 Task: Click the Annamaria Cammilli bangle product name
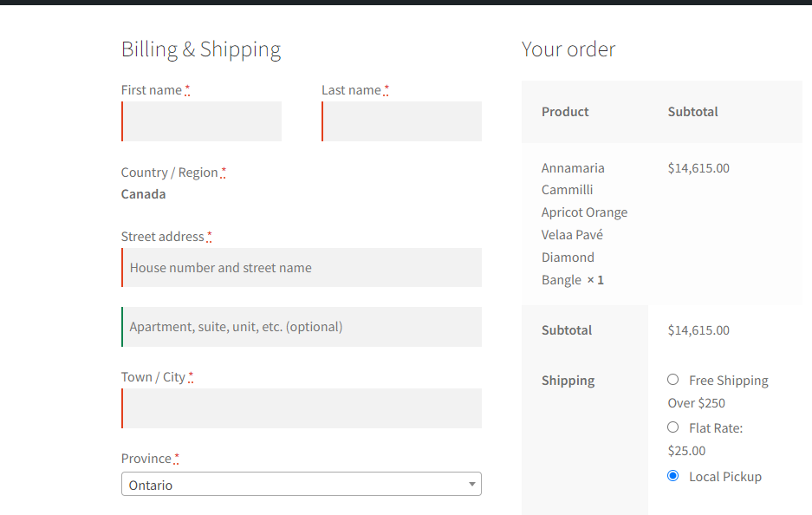583,224
